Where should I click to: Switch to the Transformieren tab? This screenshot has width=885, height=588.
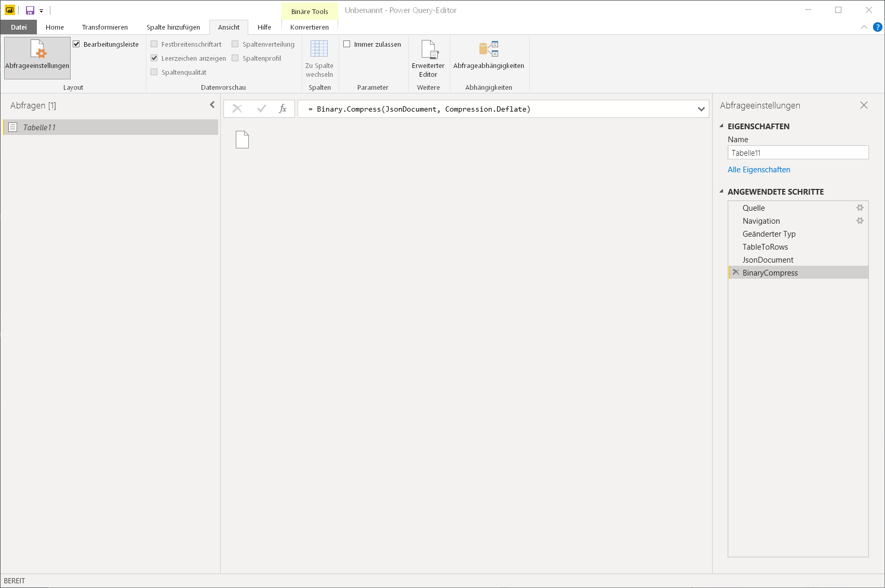104,27
